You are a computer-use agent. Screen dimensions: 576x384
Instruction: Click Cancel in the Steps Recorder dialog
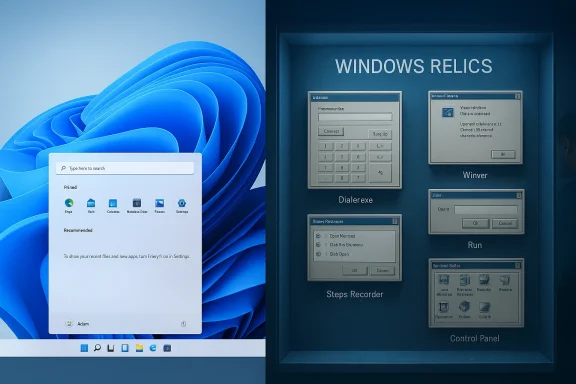(x=382, y=270)
